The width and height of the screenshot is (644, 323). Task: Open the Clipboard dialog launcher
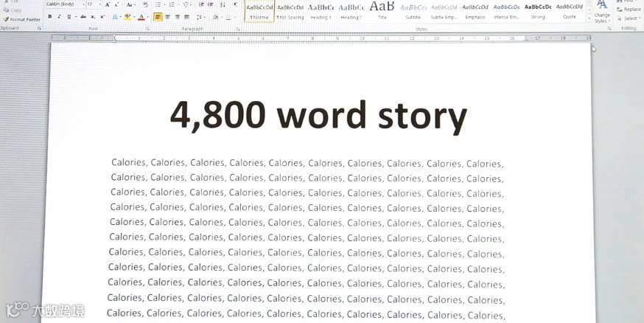coord(40,28)
